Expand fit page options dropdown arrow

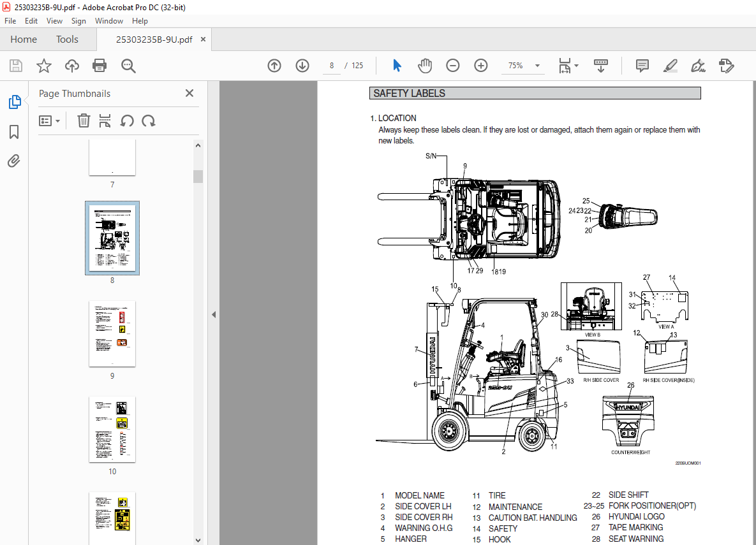[x=577, y=66]
